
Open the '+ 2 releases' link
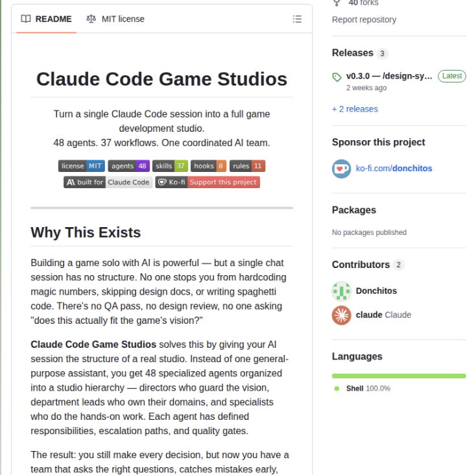coord(355,109)
